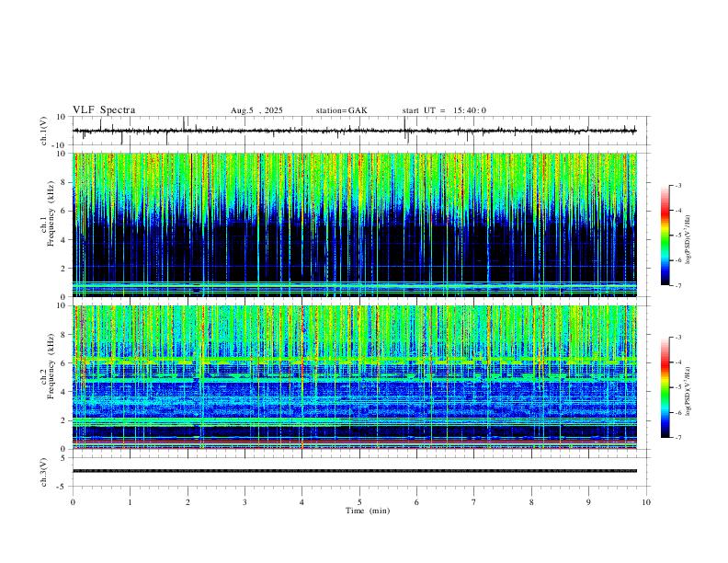This screenshot has height=563, width=728.
Task: Click the ch.1 "Frequency (kHz)" axis label
Action: 51,214
